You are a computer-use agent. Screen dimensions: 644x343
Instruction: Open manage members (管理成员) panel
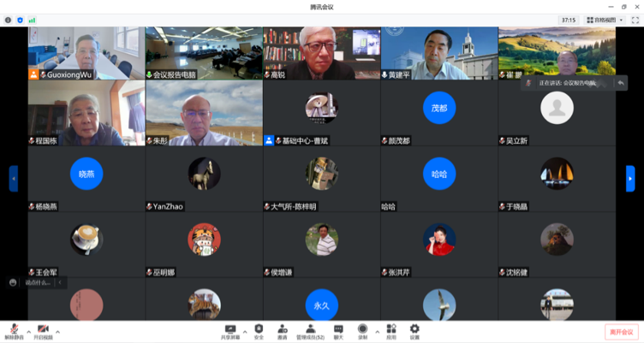[x=310, y=329]
